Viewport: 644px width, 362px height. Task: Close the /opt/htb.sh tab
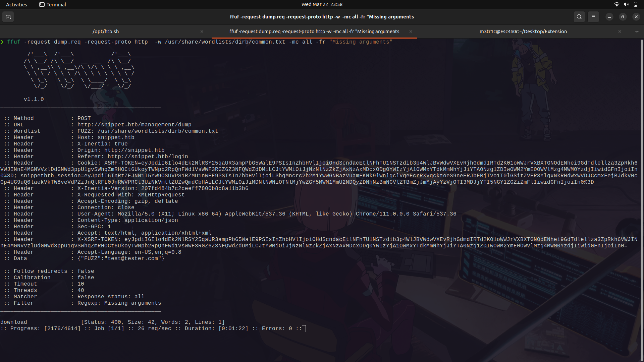pos(202,31)
